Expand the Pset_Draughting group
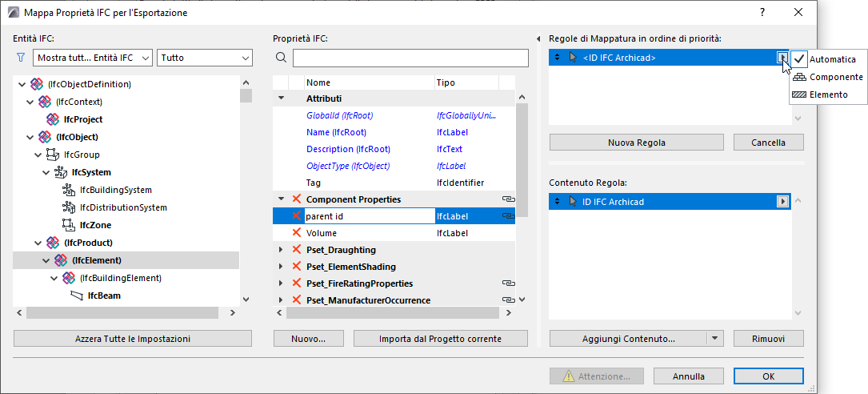The width and height of the screenshot is (868, 394). coord(281,250)
